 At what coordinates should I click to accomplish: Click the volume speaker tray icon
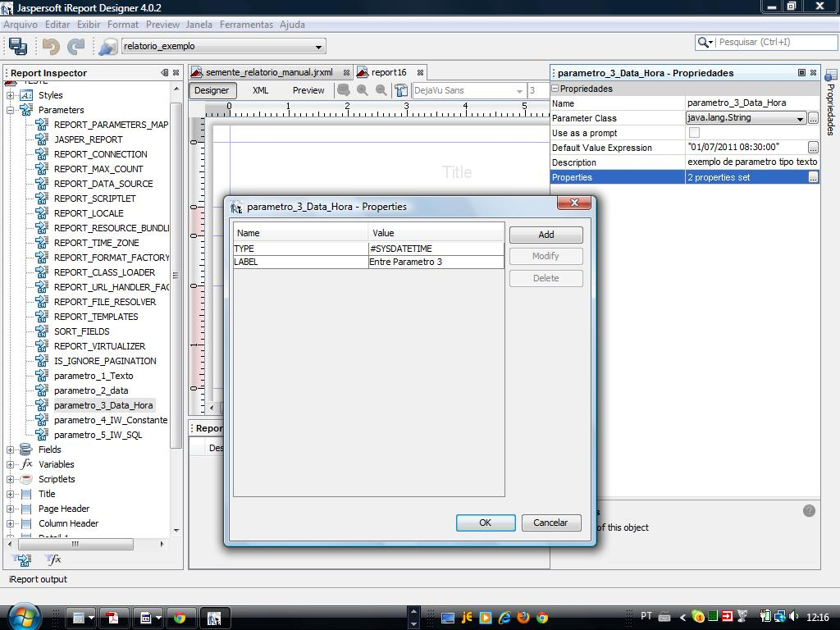[793, 617]
